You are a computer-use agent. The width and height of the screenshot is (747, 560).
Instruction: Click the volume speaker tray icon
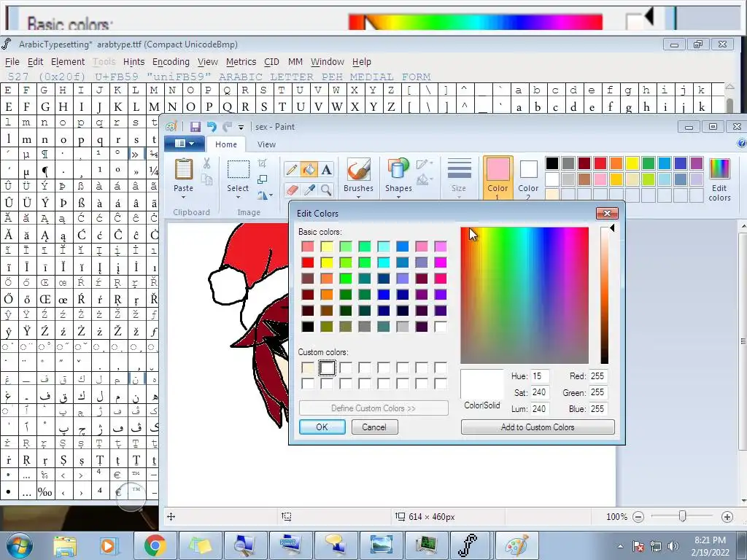point(673,546)
